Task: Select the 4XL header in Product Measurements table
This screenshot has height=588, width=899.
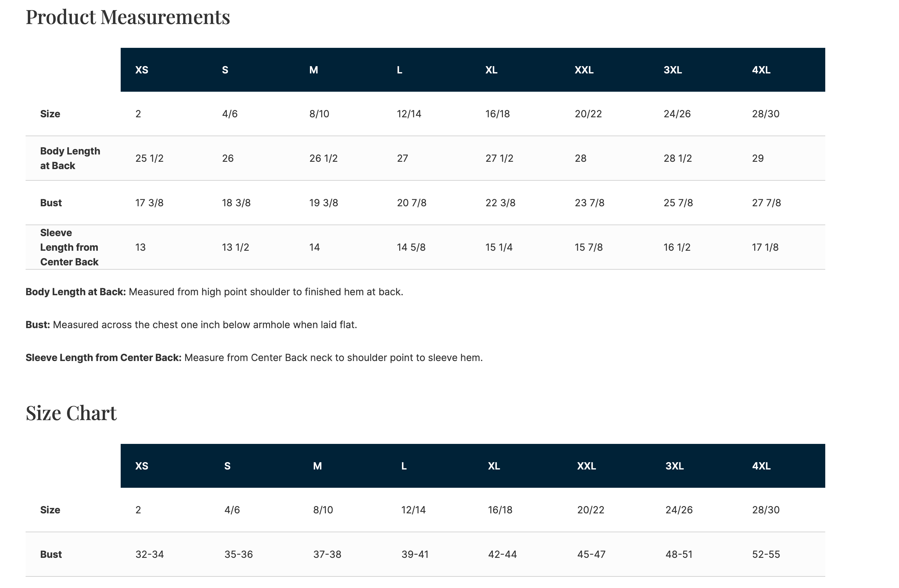Action: (761, 70)
